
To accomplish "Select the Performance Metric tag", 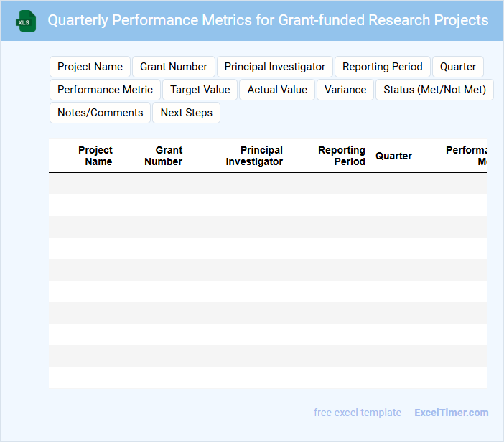I will click(x=105, y=90).
